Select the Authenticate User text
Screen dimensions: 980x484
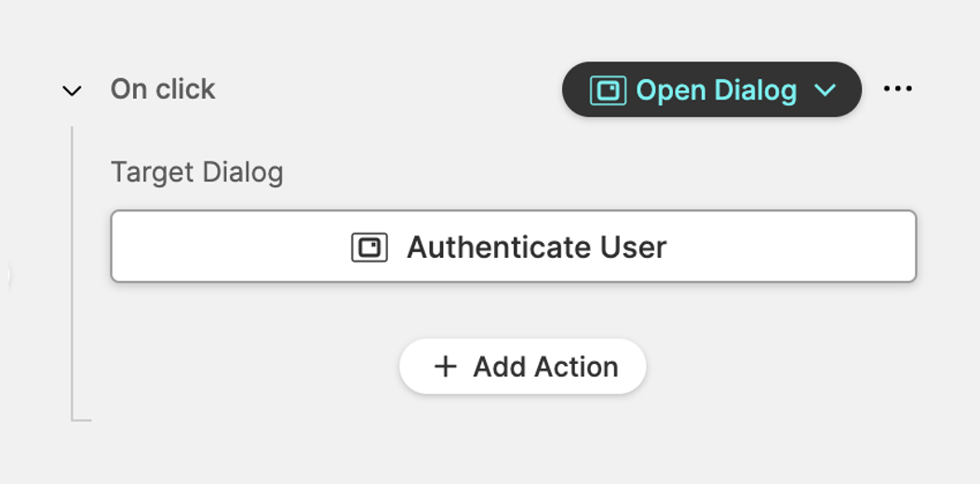pyautogui.click(x=536, y=248)
